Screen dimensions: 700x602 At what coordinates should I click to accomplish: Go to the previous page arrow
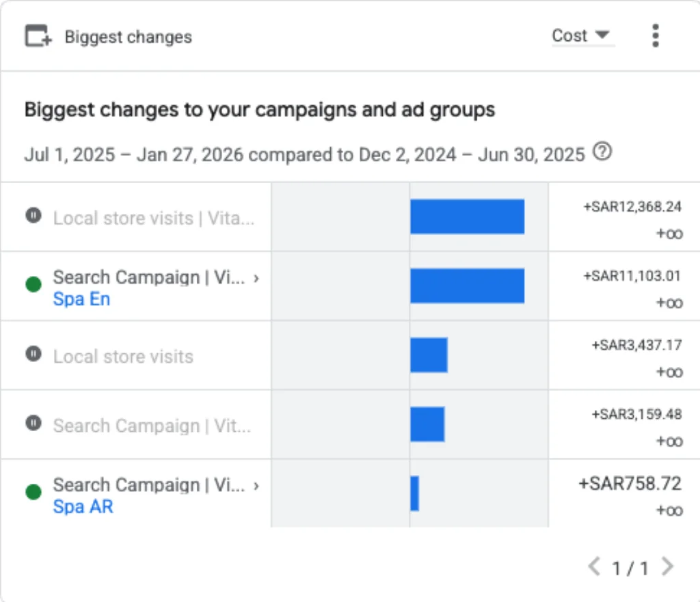click(594, 566)
